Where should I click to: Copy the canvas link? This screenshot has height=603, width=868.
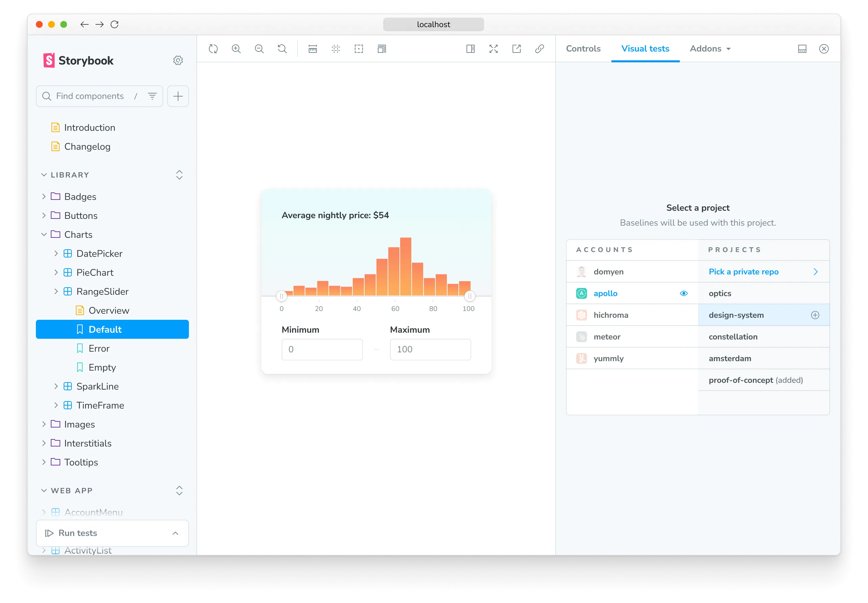539,49
